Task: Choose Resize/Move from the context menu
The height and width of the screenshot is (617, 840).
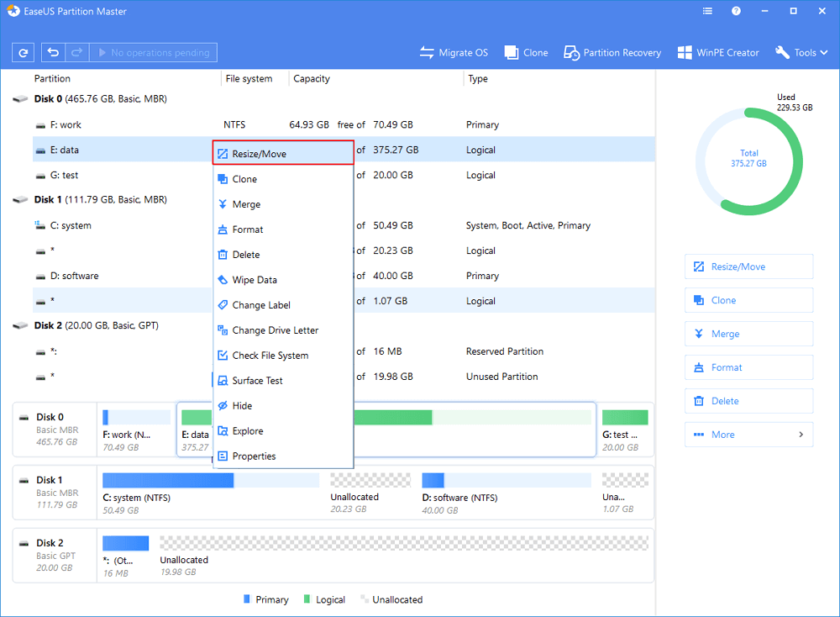Action: (283, 153)
